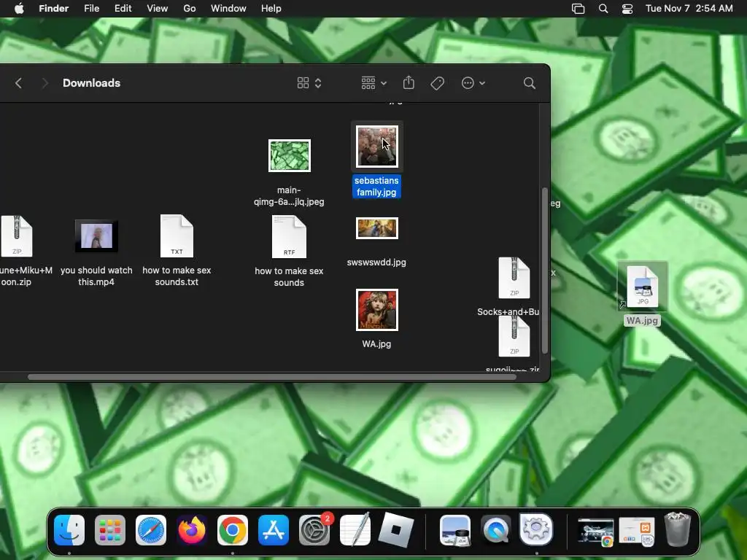Click the Stage Manager icon in menu bar
The image size is (747, 560).
[578, 9]
